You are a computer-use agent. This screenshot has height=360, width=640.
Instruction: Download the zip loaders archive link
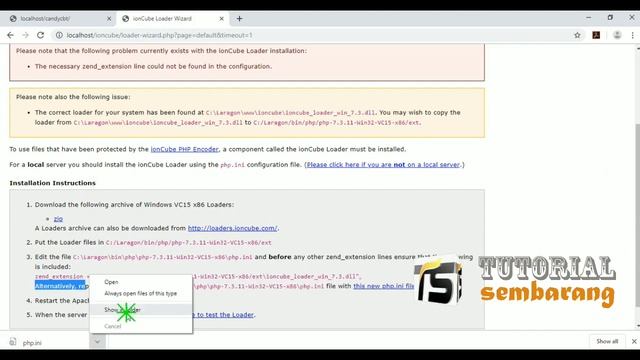pos(58,219)
